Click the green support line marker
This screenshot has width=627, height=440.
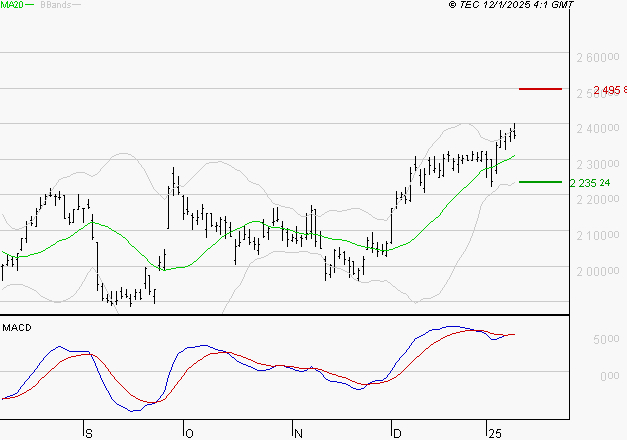coord(540,182)
